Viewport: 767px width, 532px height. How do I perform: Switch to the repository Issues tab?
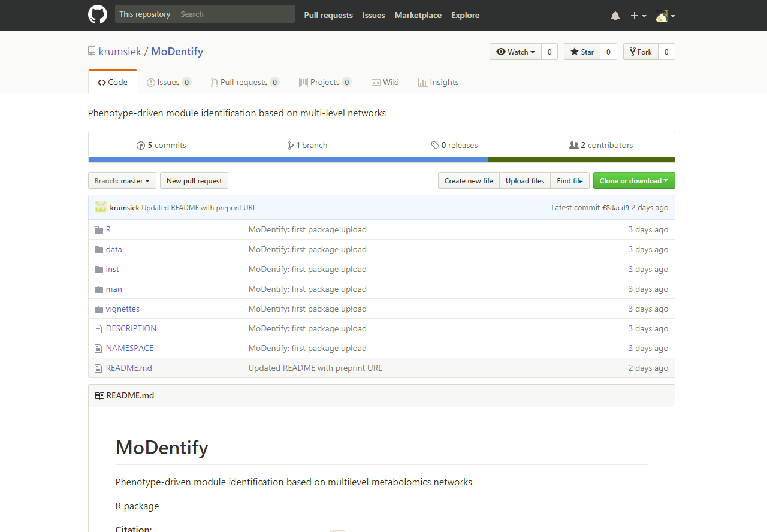(169, 82)
